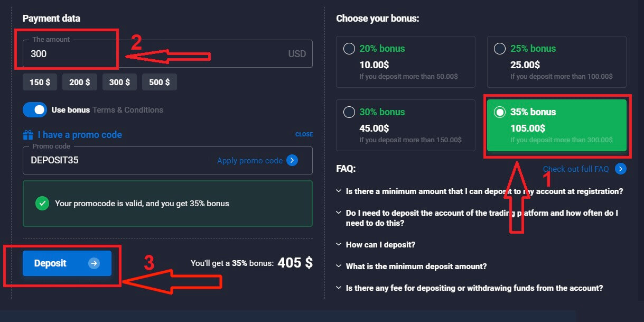Expand the deposit and withdrawal fee FAQ
The width and height of the screenshot is (644, 322).
(474, 288)
